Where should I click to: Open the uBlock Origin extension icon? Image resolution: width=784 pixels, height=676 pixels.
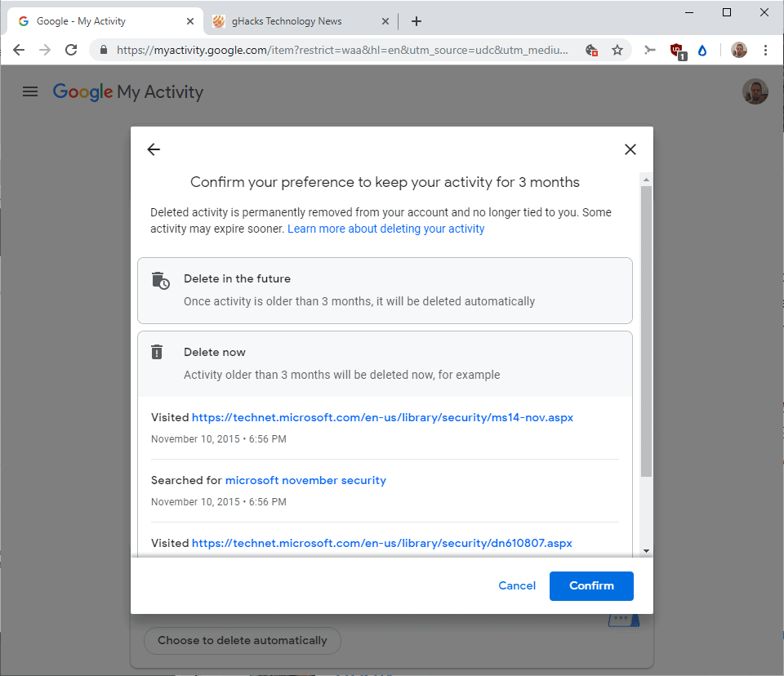(679, 51)
